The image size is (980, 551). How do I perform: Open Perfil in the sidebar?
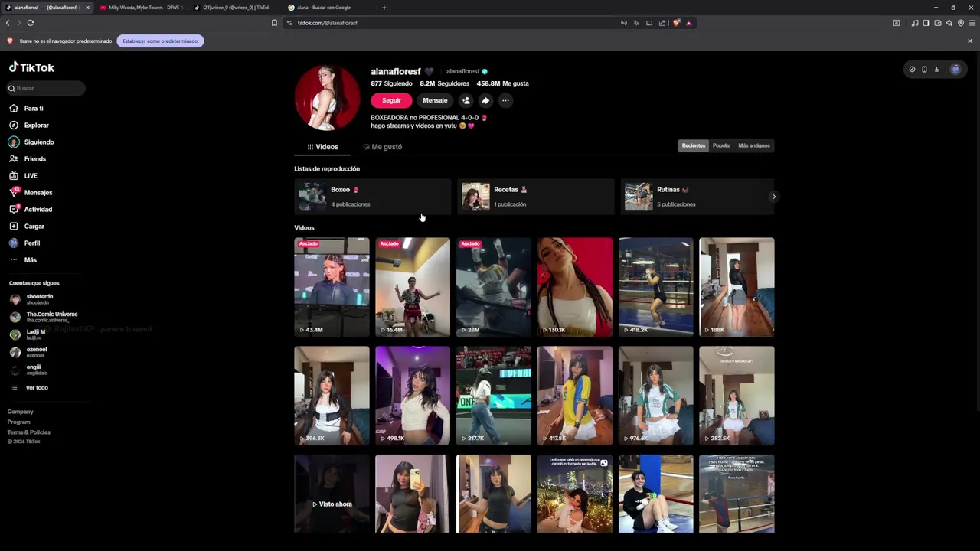coord(24,243)
